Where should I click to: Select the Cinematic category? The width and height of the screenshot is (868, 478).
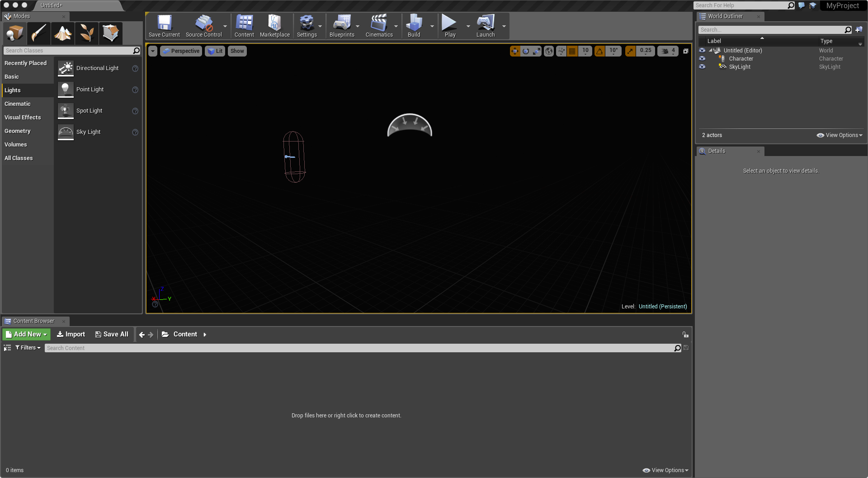[x=28, y=104]
